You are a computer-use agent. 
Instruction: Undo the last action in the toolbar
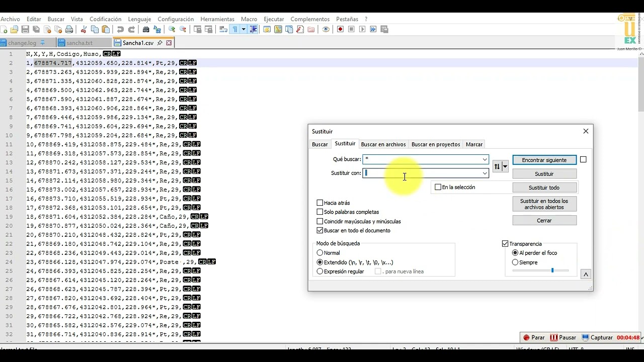coord(120,29)
